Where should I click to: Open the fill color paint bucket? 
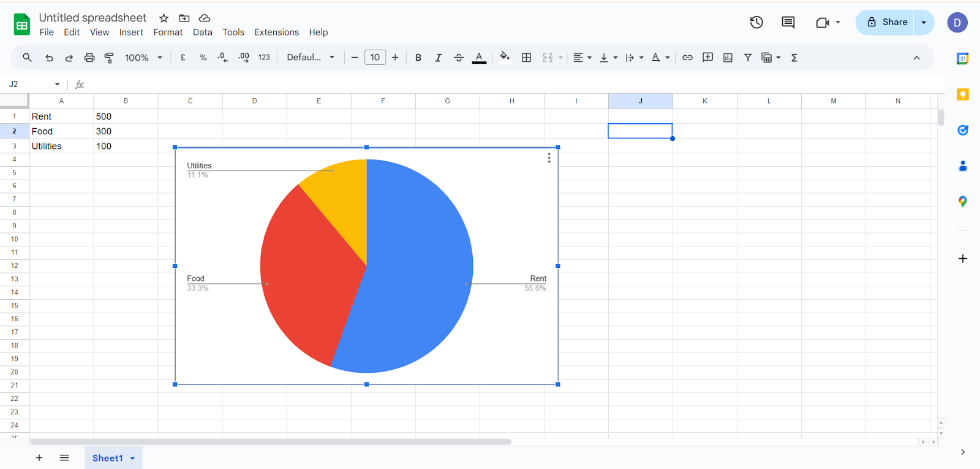tap(505, 58)
